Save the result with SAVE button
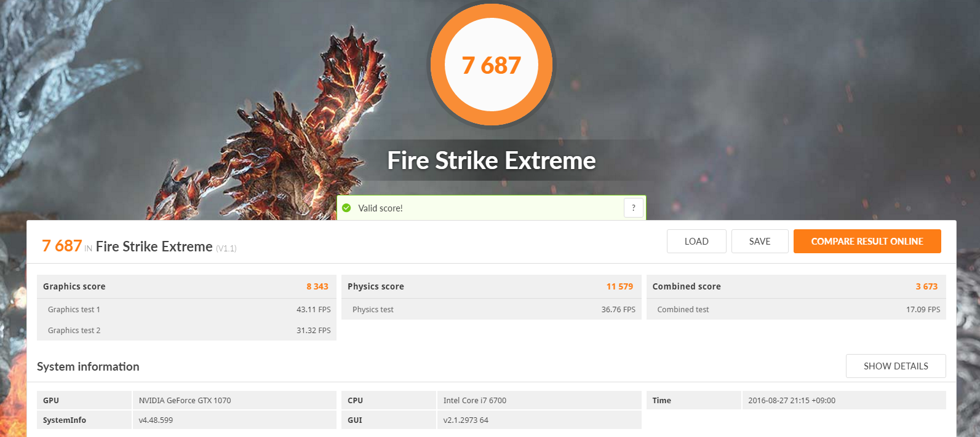The image size is (980, 437). click(x=760, y=241)
